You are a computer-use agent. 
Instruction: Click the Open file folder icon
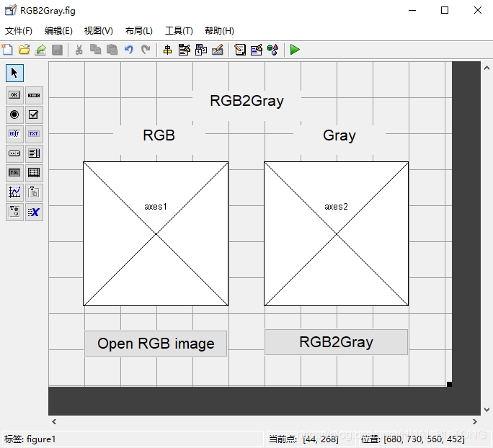click(24, 50)
